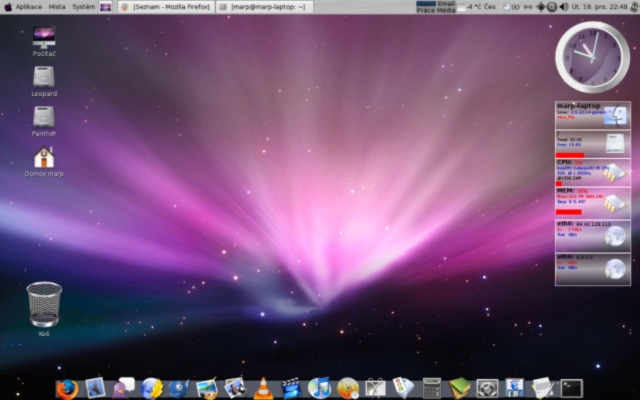The width and height of the screenshot is (640, 400).
Task: Open the blue fish app in dock
Action: tap(179, 388)
